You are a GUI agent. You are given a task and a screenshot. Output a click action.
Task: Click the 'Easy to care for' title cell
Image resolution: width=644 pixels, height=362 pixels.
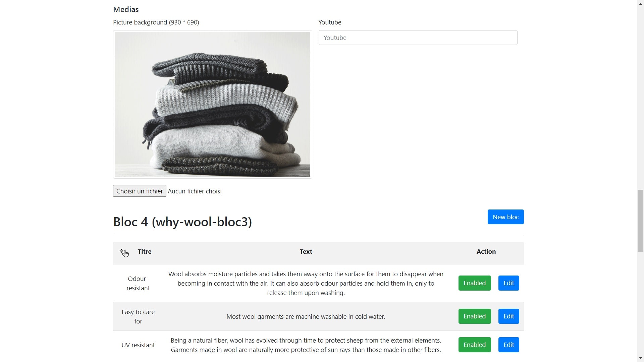point(138,316)
